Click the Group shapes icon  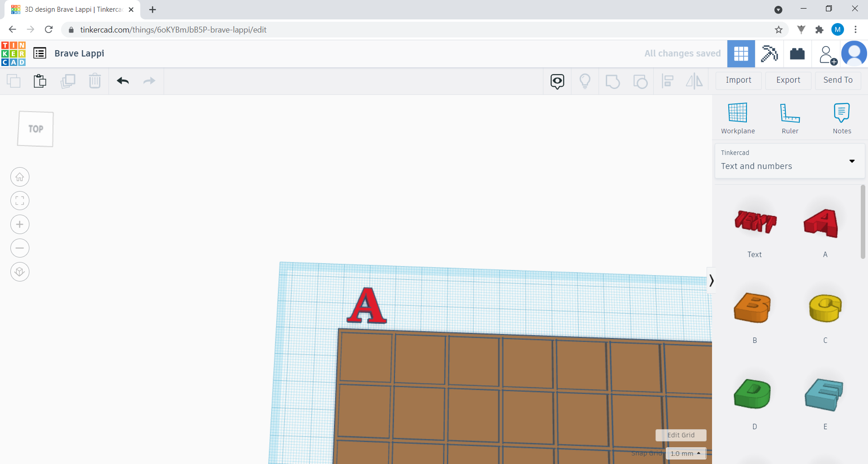coord(613,81)
